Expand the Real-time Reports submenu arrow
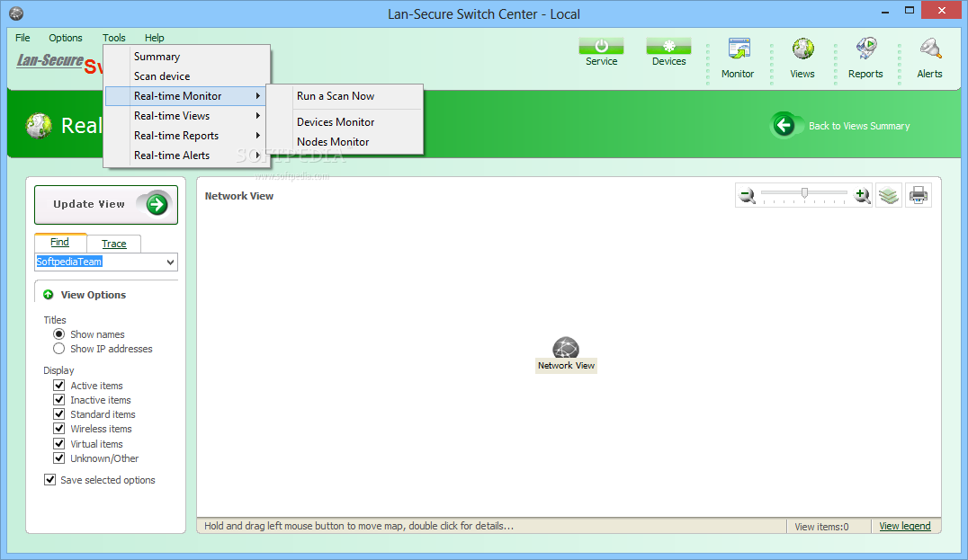The height and width of the screenshot is (560, 968). point(258,136)
